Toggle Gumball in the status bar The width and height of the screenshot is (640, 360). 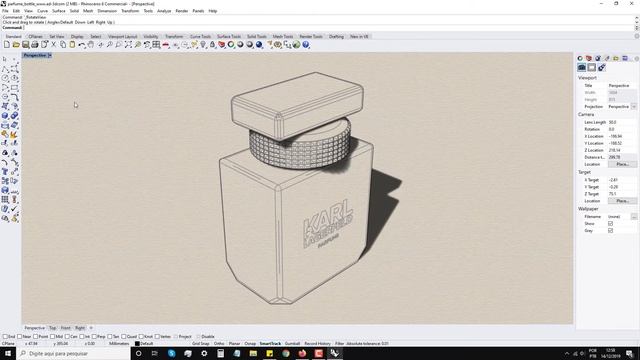pos(292,344)
